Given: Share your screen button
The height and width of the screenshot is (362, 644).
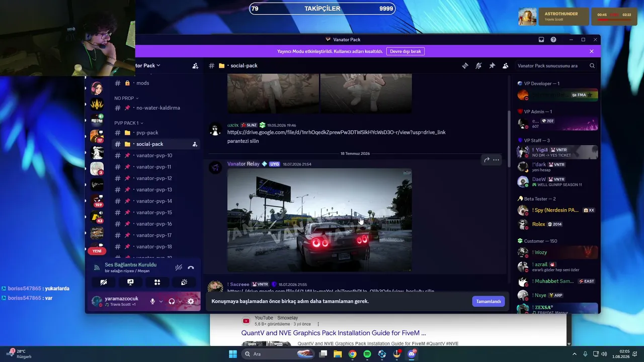Looking at the screenshot, I should pyautogui.click(x=130, y=283).
